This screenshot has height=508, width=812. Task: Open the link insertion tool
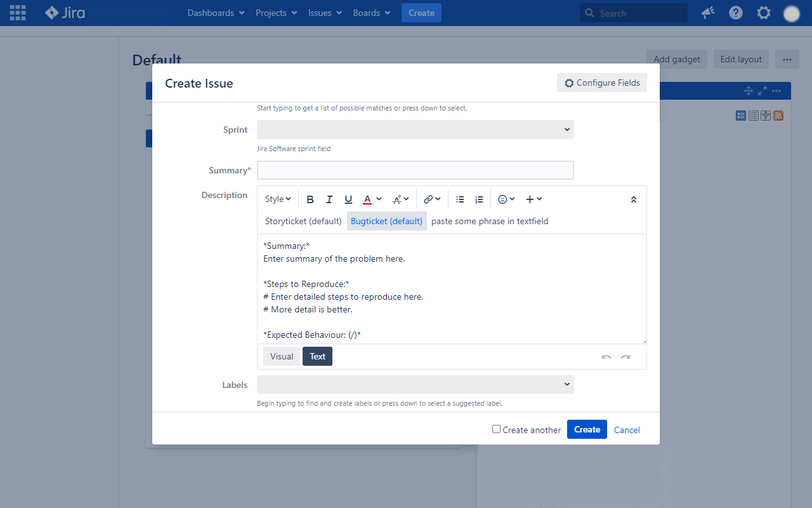coord(429,199)
